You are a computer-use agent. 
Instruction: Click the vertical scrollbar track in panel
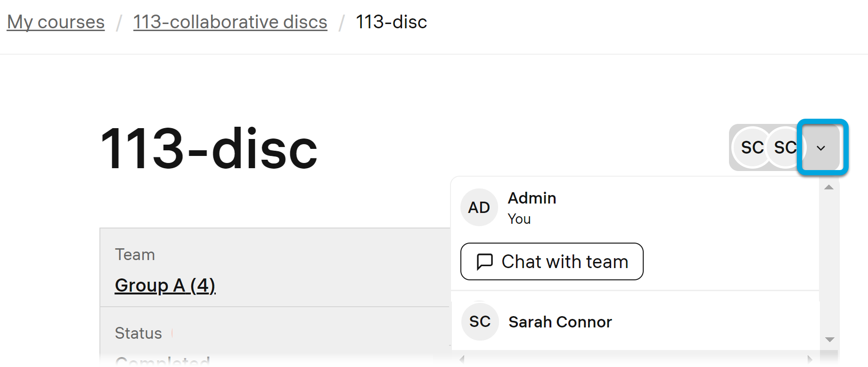(x=829, y=264)
